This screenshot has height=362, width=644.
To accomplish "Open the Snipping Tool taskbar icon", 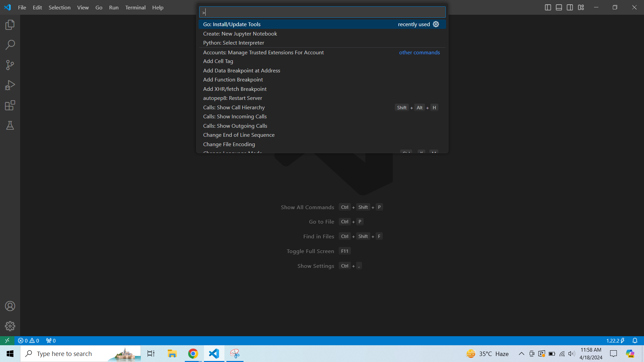I will click(235, 354).
